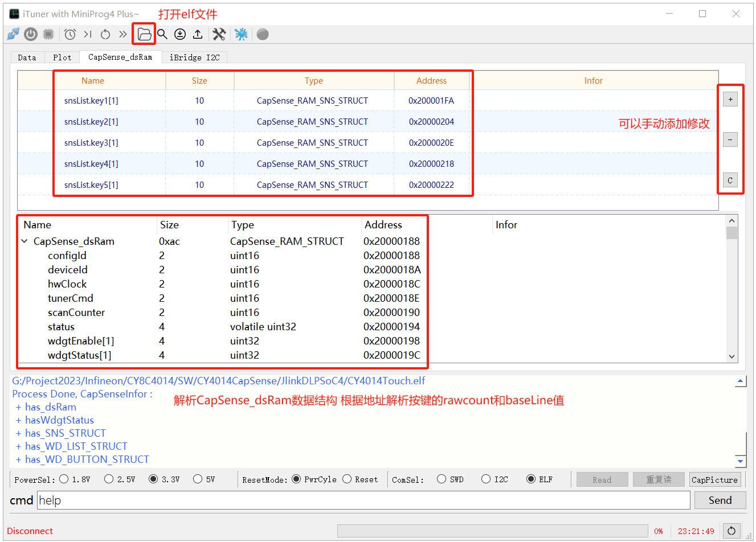This screenshot has height=542, width=756.
Task: Choose Reset reset mode
Action: tap(347, 479)
